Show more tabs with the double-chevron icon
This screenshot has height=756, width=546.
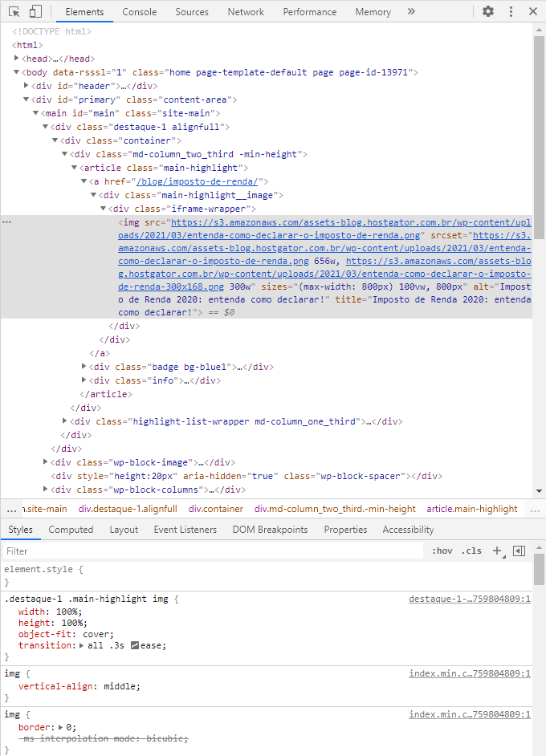(x=411, y=12)
